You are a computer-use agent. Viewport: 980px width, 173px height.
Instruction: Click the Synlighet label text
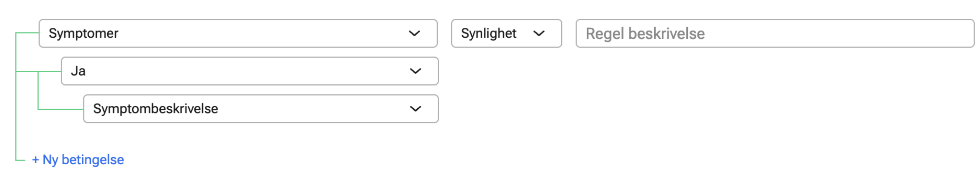(x=489, y=34)
